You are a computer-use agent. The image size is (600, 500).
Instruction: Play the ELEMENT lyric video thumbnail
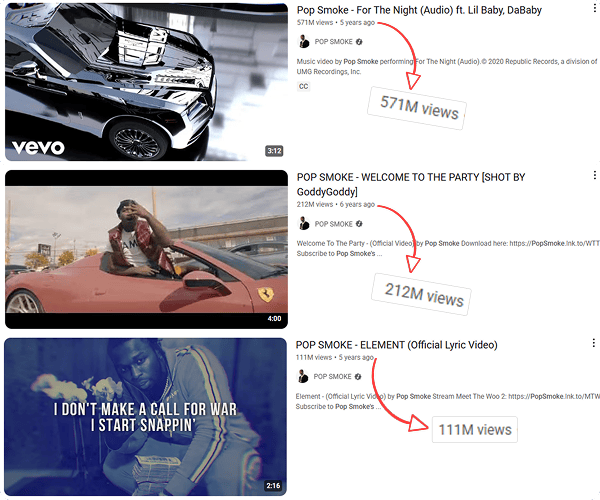145,417
